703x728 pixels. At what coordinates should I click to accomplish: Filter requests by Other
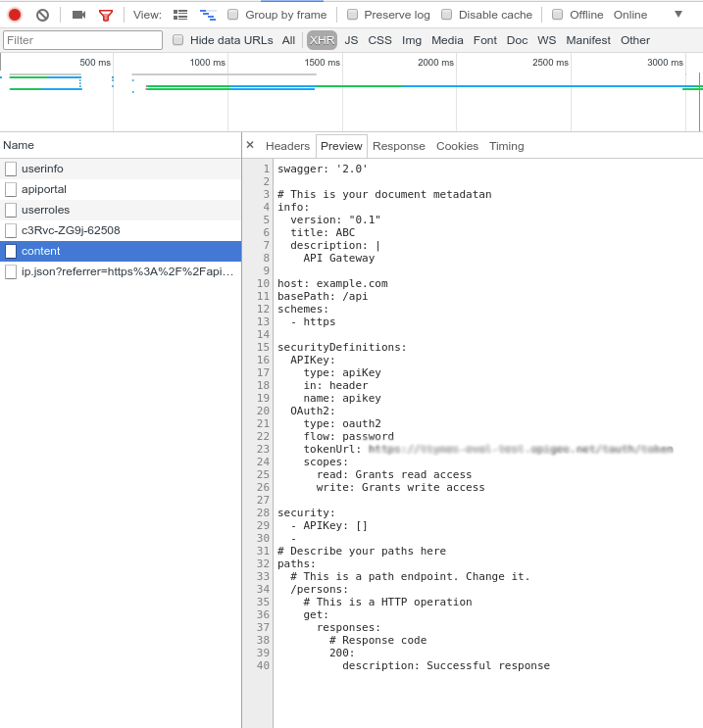(x=635, y=40)
